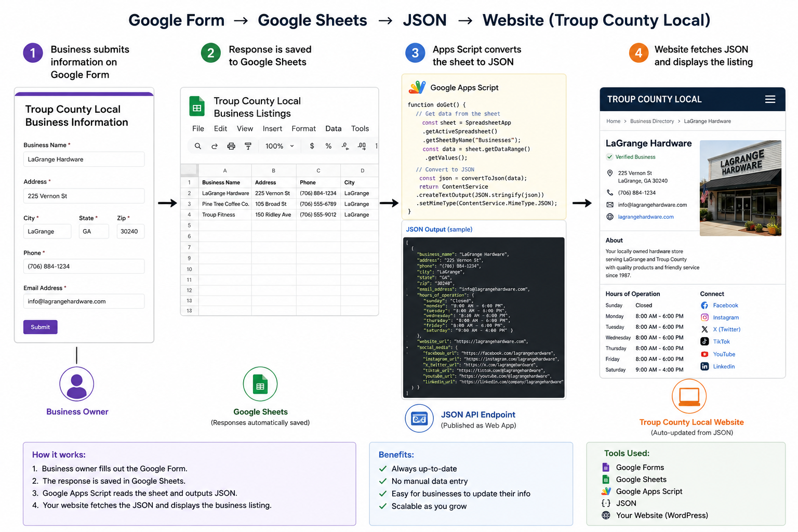The image size is (798, 532).
Task: Open the Insert menu in Sheets
Action: 272,129
